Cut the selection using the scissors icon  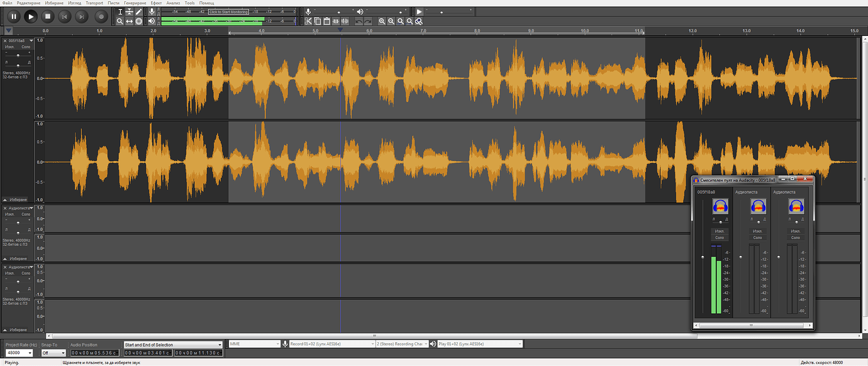(308, 21)
